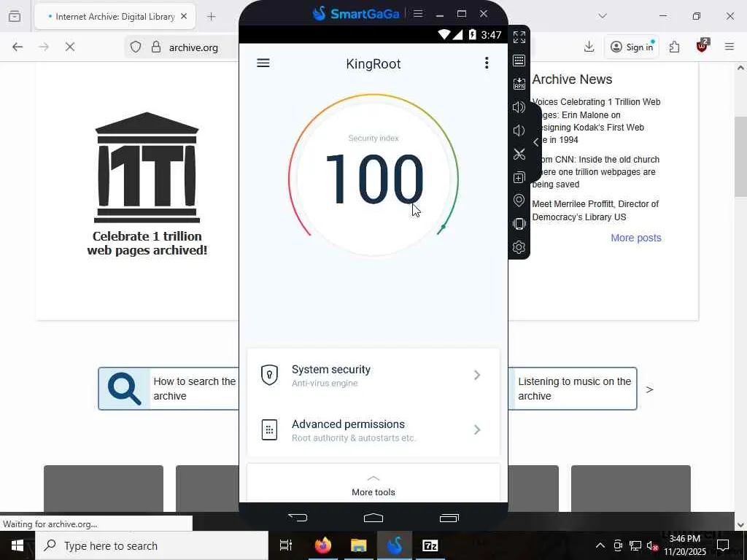
Task: Click SmartGaGa scissors screenshot icon
Action: tap(519, 154)
